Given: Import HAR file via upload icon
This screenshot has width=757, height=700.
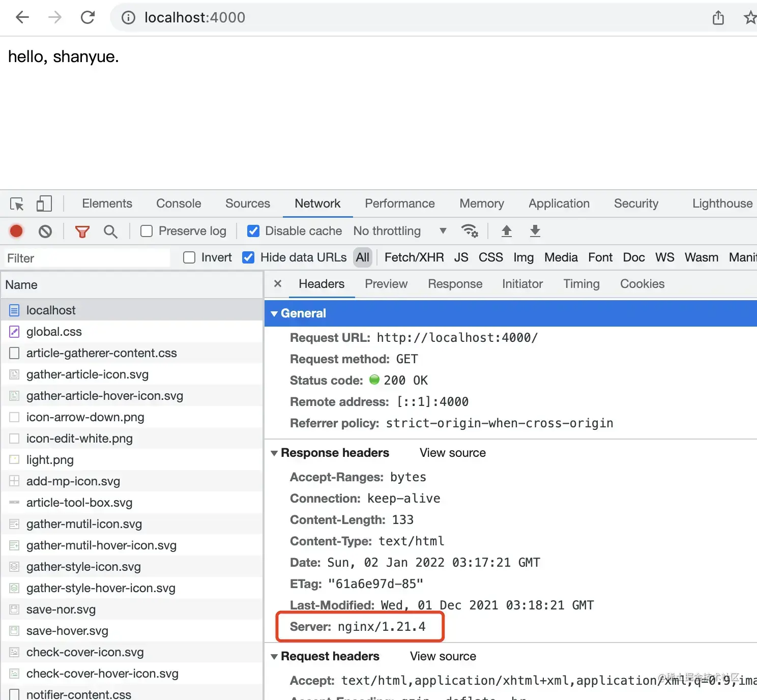Looking at the screenshot, I should point(507,231).
